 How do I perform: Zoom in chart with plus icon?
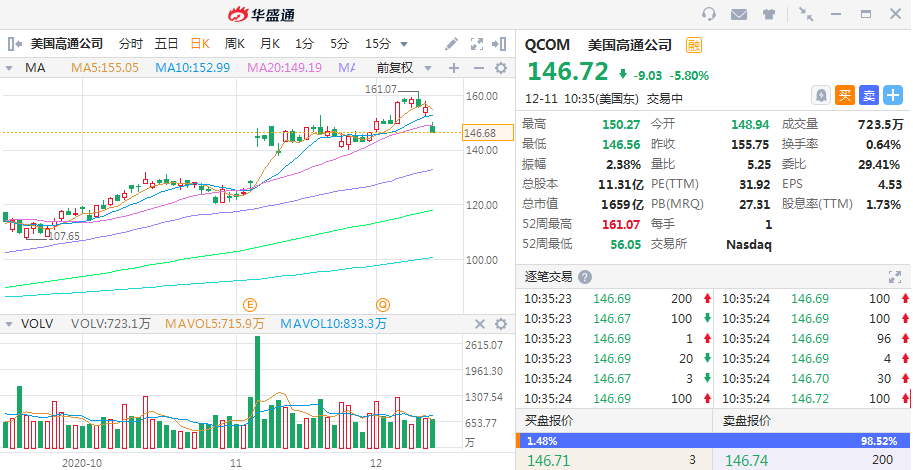point(454,68)
